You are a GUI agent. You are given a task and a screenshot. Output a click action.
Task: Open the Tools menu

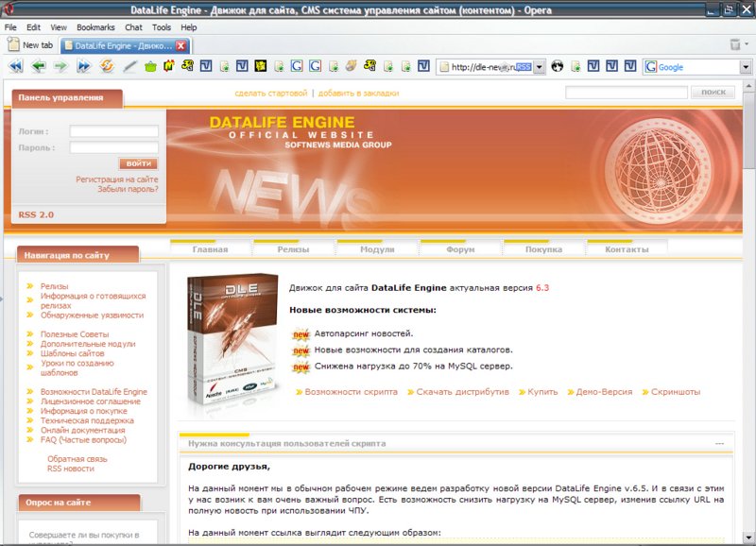pos(162,27)
